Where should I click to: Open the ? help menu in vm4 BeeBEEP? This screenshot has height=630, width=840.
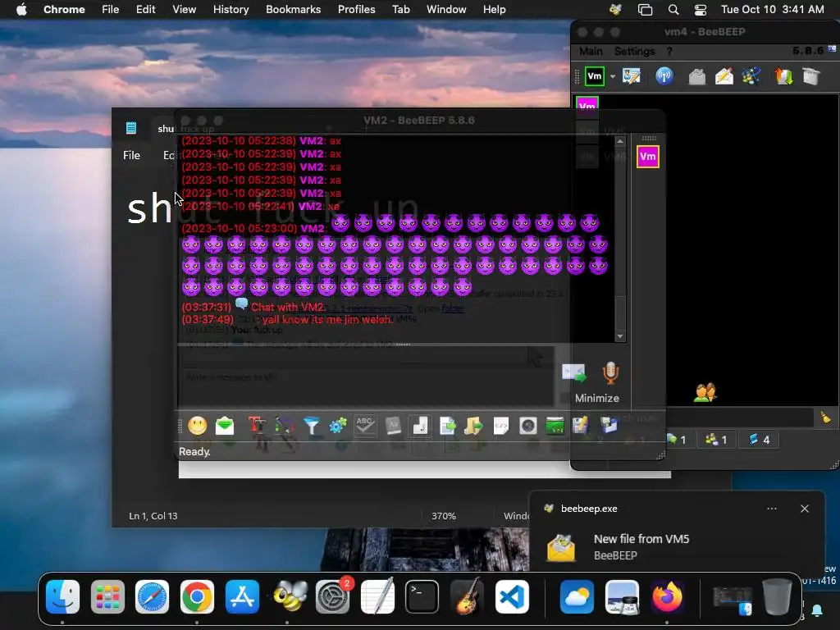669,52
